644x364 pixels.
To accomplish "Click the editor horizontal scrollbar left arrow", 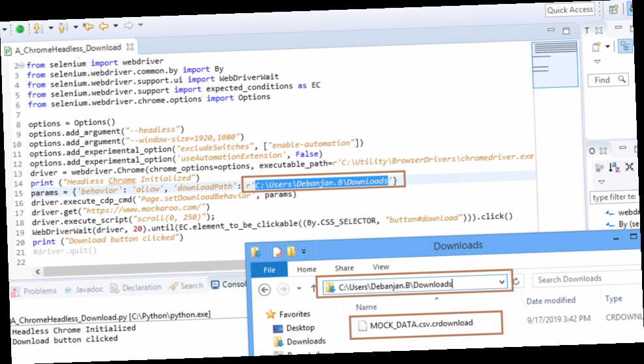I will point(38,272).
